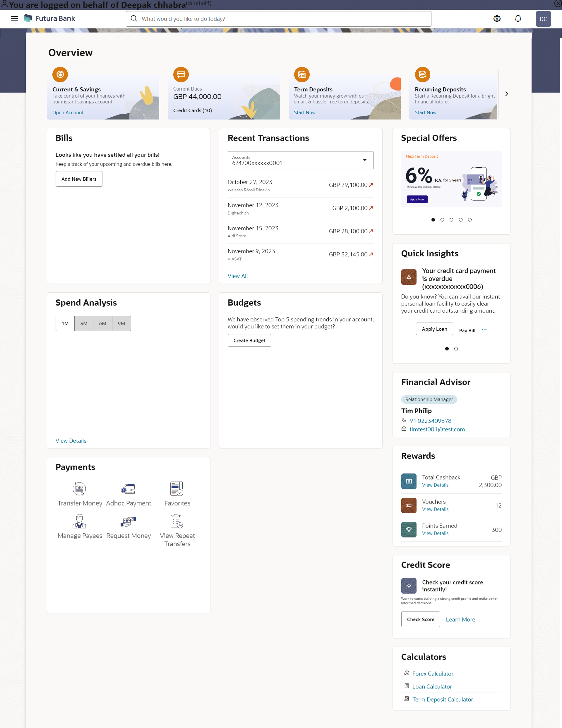This screenshot has width=562, height=728.
Task: Switch Spend Analysis to 6M tab
Action: pyautogui.click(x=103, y=323)
